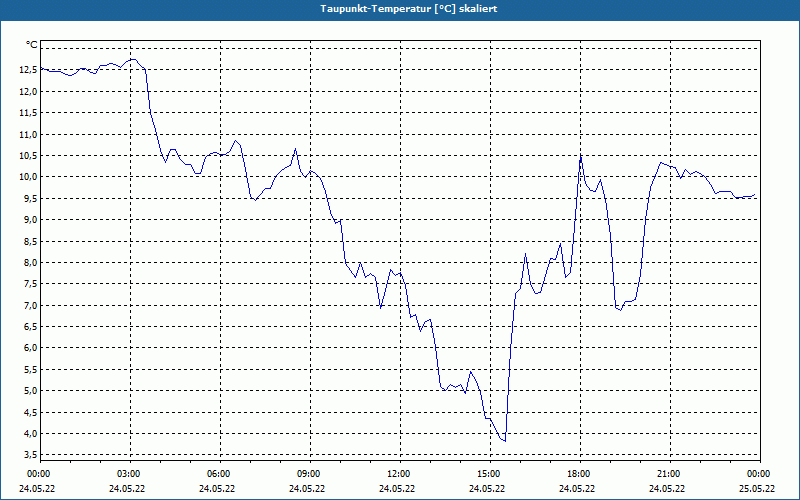Select the '21:00' time label
800x500 pixels.
pyautogui.click(x=668, y=474)
